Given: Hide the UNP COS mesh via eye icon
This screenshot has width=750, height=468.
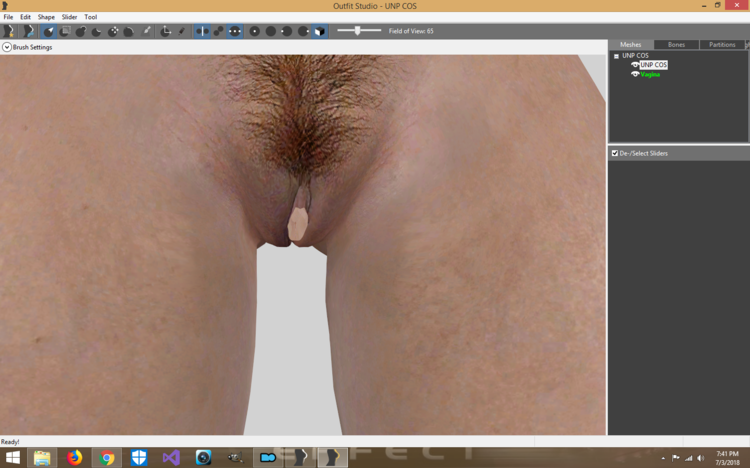Looking at the screenshot, I should pos(635,65).
